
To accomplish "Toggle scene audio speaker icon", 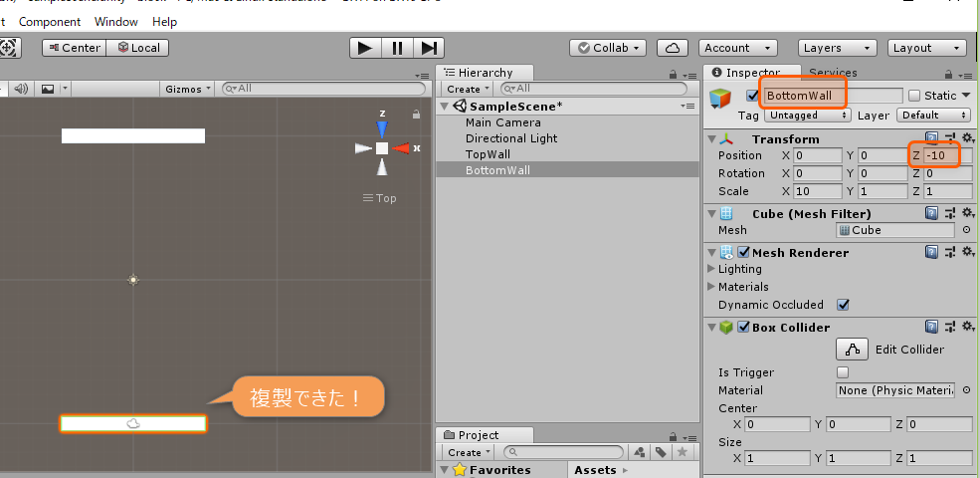I will tap(21, 89).
